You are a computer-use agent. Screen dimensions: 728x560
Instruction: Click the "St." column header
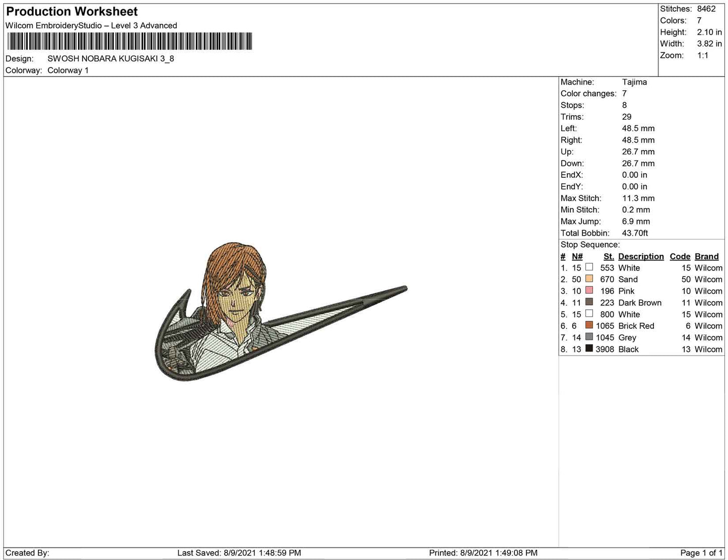point(609,256)
